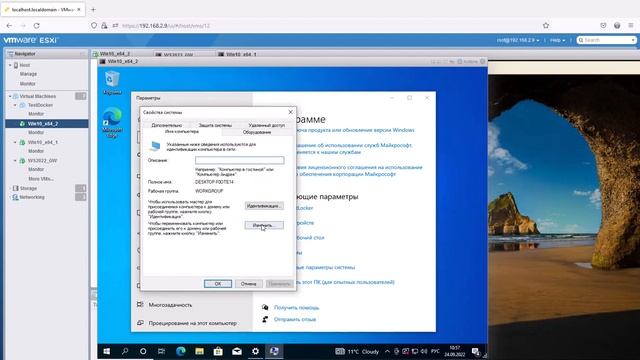The height and width of the screenshot is (360, 640).
Task: Open the Удаленный доступ tab
Action: [267, 125]
